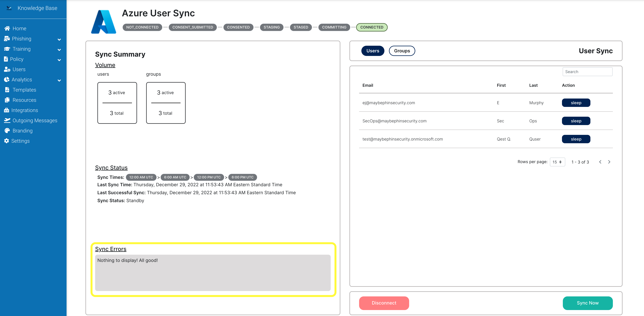Click the Phishing icon in sidebar
The image size is (644, 316).
[x=7, y=39]
